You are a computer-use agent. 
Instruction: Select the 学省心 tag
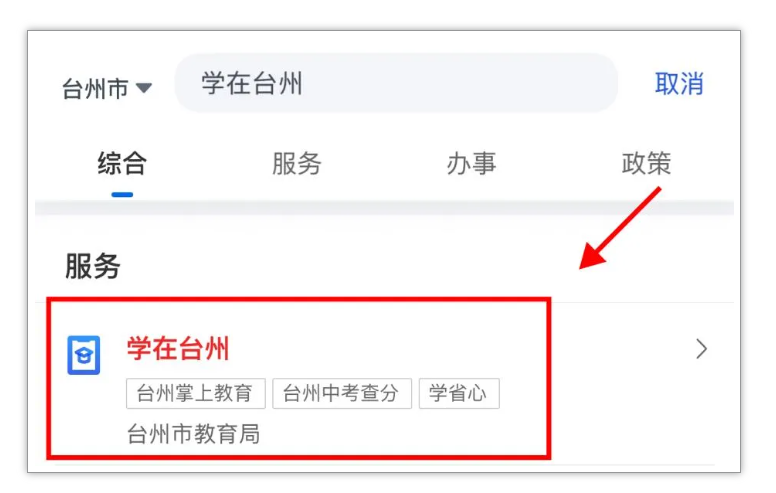(459, 394)
